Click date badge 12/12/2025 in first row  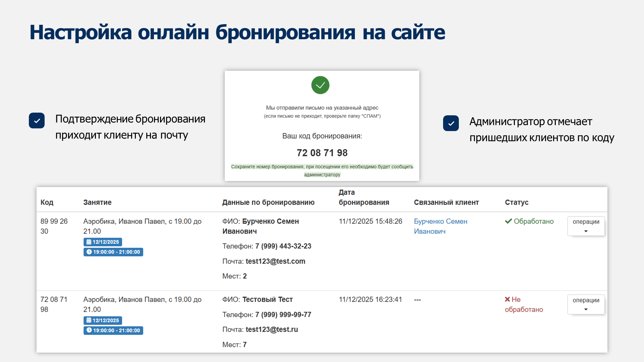(x=103, y=242)
